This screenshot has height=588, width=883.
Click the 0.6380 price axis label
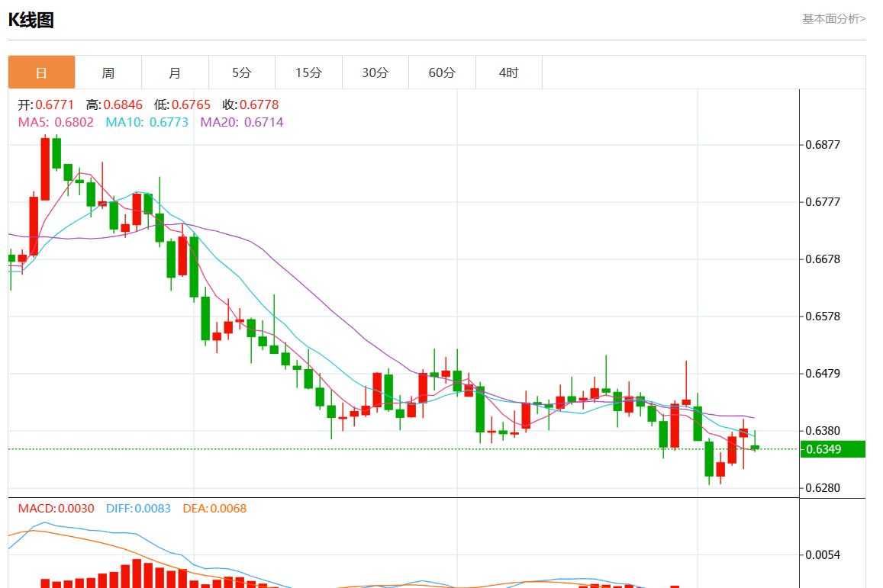pos(823,431)
